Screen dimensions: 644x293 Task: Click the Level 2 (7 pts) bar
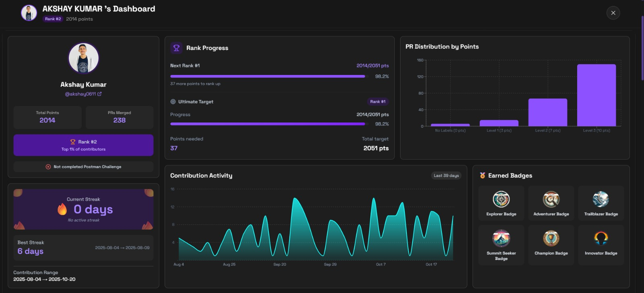click(x=547, y=112)
